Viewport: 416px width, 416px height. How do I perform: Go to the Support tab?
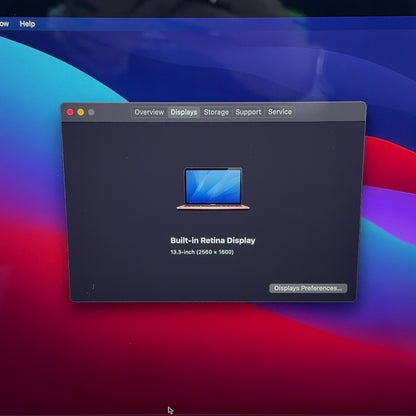pos(248,112)
